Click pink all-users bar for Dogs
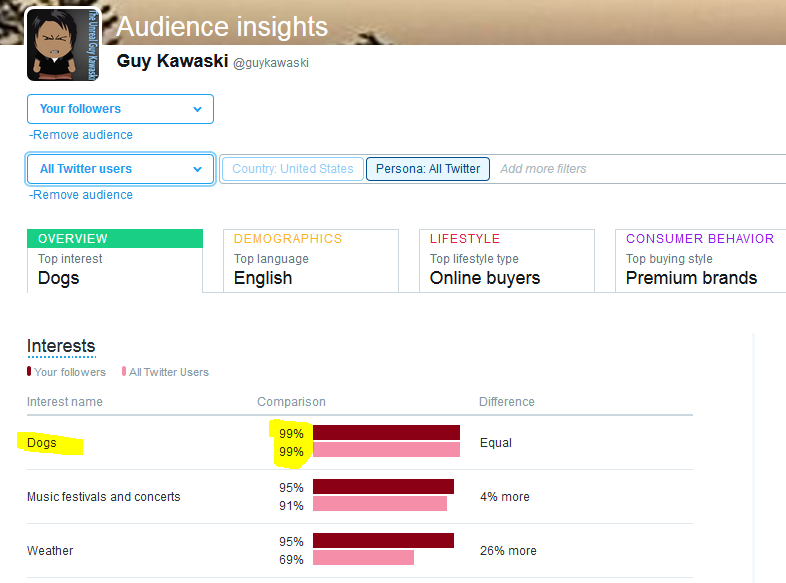Screen dimensions: 786x583 pos(386,450)
